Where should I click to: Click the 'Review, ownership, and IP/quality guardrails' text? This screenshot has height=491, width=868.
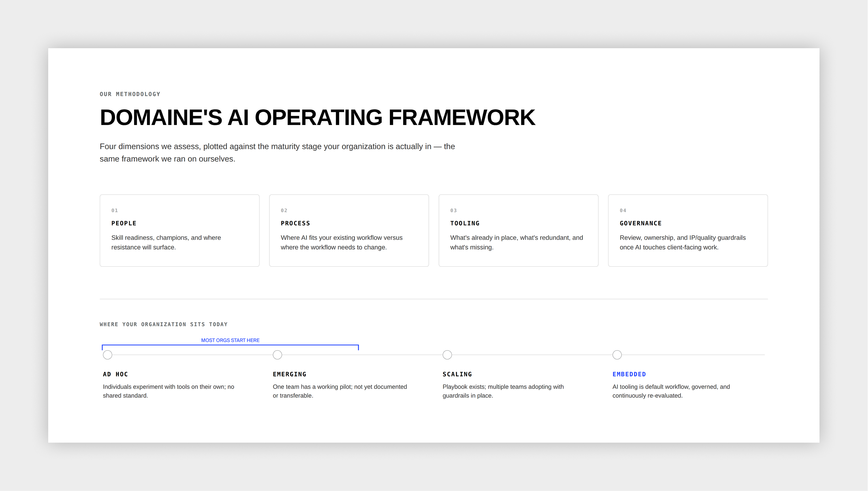pos(682,242)
